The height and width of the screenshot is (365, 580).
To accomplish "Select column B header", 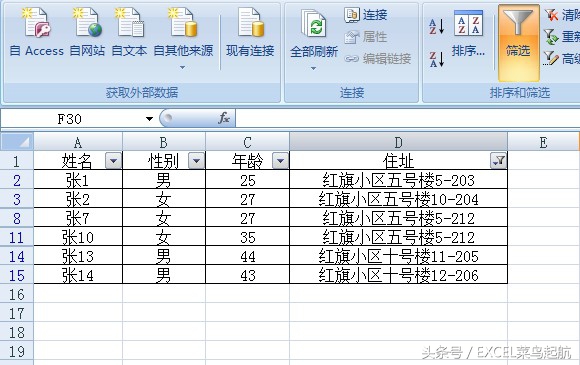I will point(164,142).
